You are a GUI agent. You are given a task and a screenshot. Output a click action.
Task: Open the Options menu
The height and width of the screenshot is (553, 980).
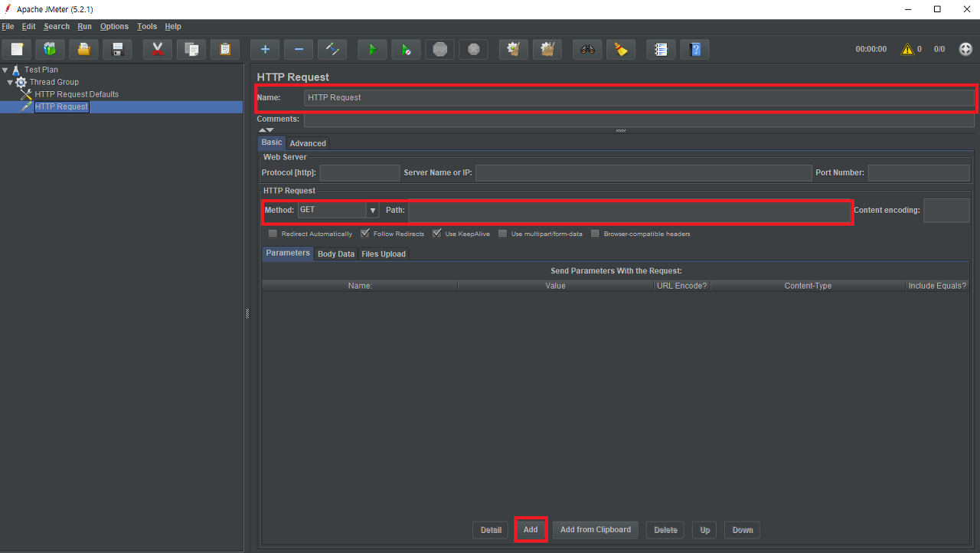pyautogui.click(x=114, y=26)
